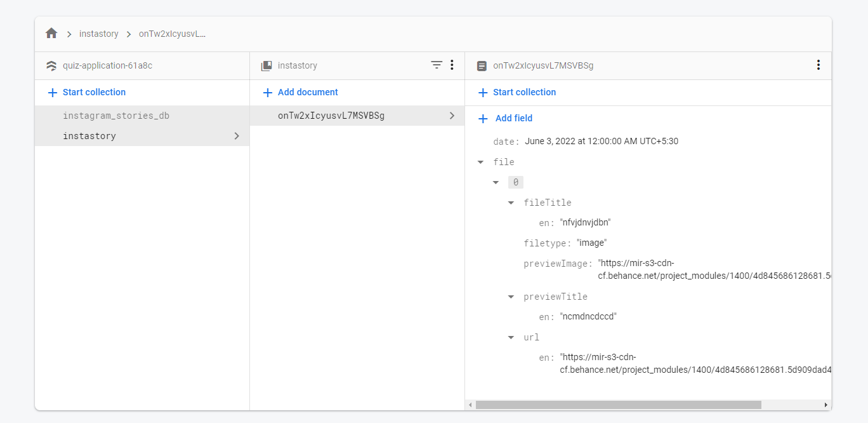
Task: Click the scroll right arrow on horizontal scrollbar
Action: click(x=825, y=405)
